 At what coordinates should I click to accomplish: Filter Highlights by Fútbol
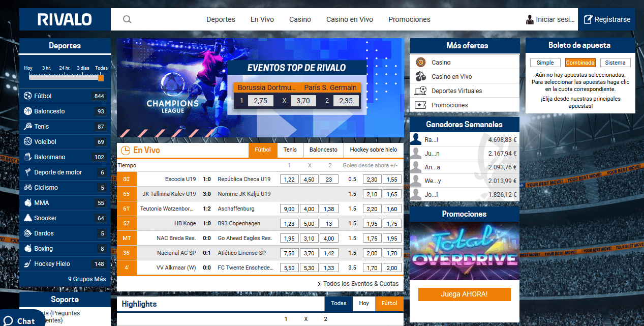(389, 304)
